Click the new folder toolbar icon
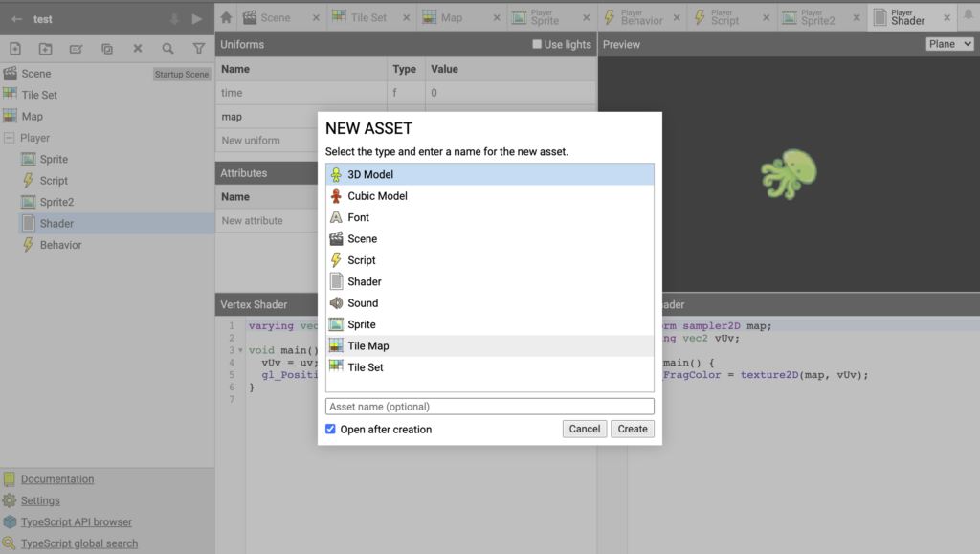Viewport: 980px width, 554px height. point(46,49)
